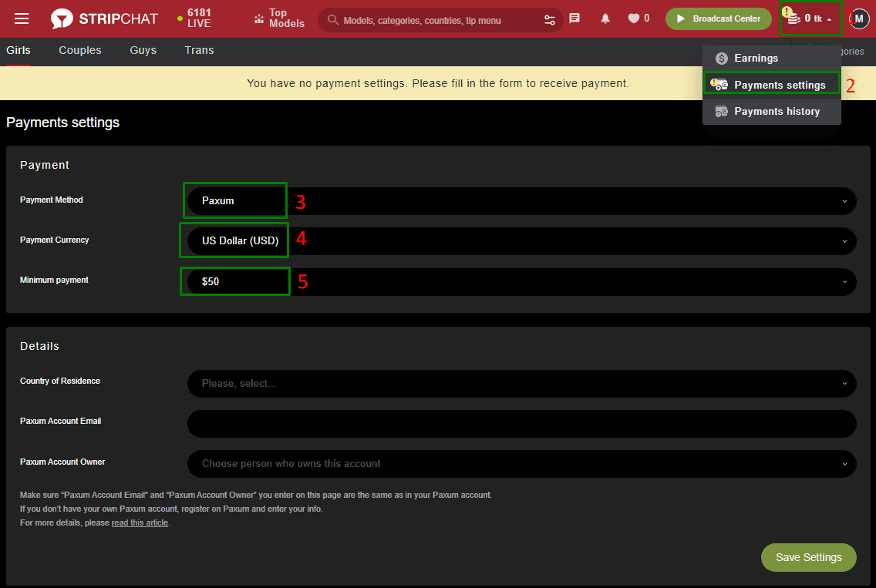
Task: Open the "read this article" link
Action: point(140,522)
